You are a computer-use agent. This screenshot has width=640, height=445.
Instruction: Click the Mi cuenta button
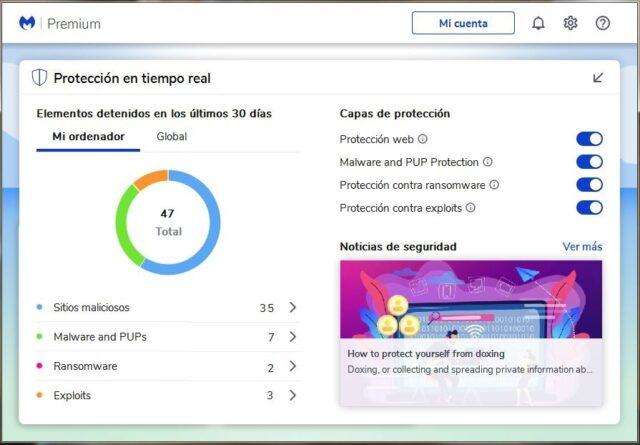point(463,23)
